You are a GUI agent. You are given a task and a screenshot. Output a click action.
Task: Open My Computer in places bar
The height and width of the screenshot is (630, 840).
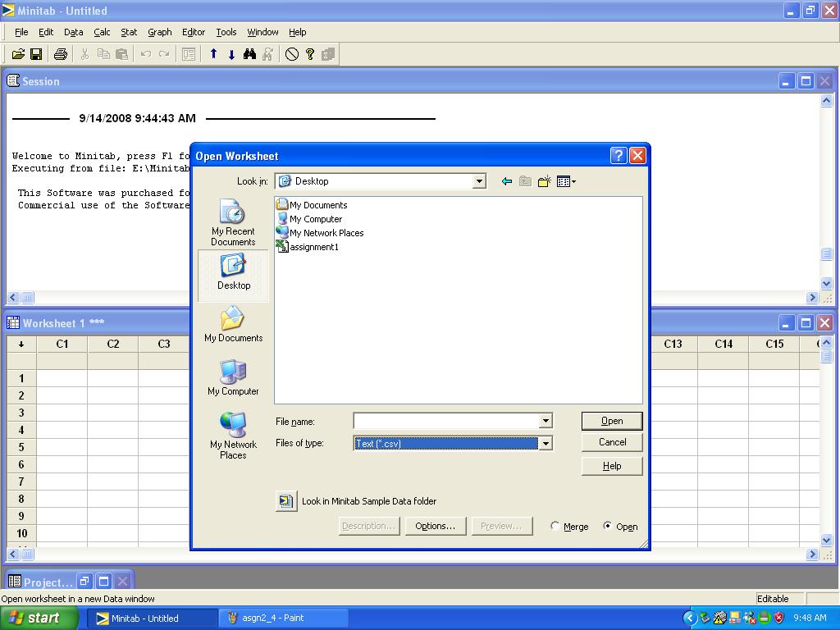tap(233, 378)
